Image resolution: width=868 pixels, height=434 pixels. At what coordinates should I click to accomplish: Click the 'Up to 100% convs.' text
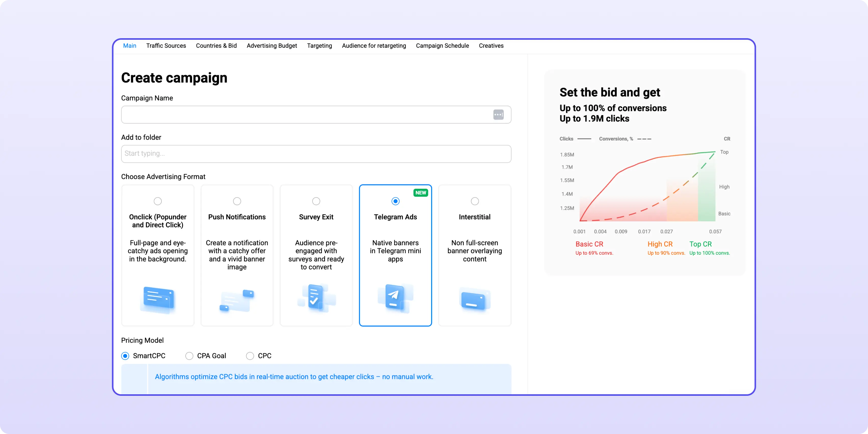pyautogui.click(x=709, y=253)
